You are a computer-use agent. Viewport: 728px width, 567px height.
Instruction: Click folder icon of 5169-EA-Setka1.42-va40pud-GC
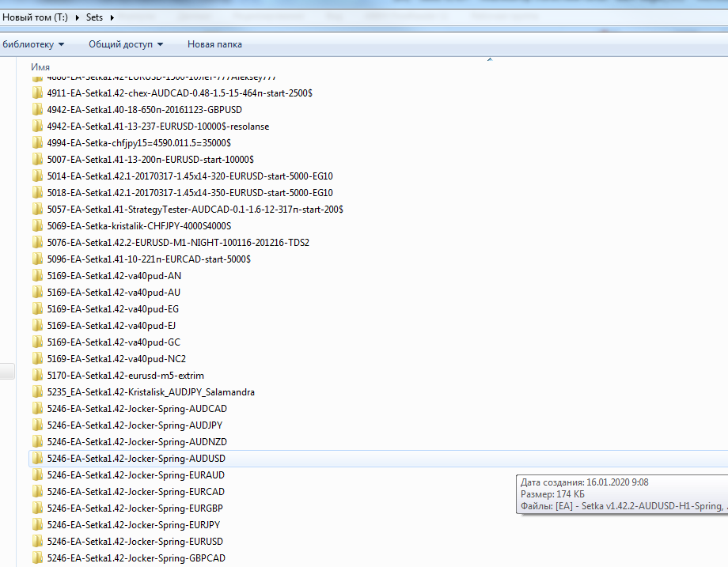pyautogui.click(x=38, y=342)
